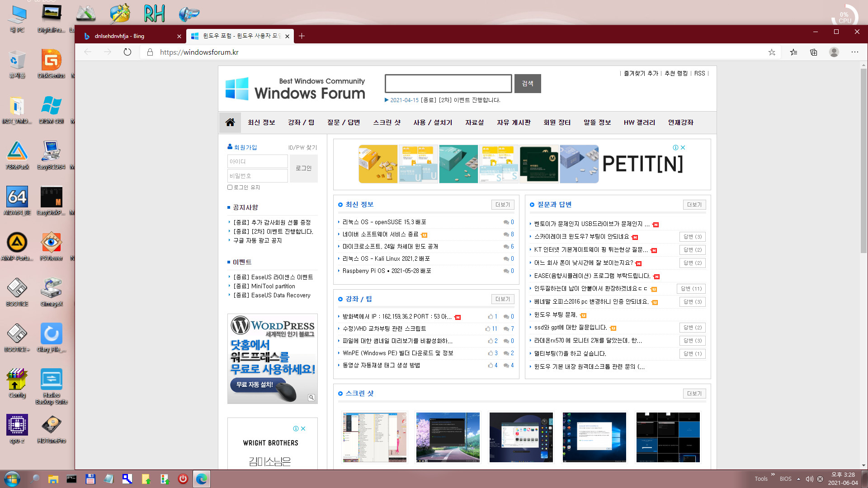Open EasyBCD64 desktop icon
This screenshot has width=868, height=488.
pos(51,155)
